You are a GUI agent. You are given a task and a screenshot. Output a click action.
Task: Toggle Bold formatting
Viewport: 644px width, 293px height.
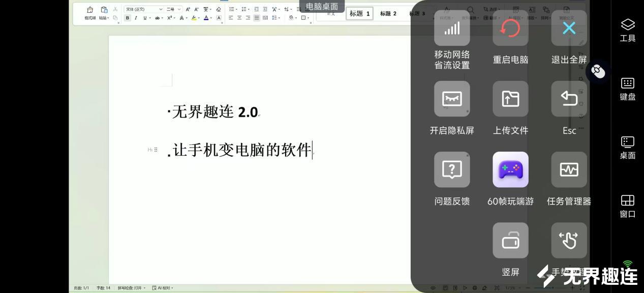pyautogui.click(x=128, y=18)
